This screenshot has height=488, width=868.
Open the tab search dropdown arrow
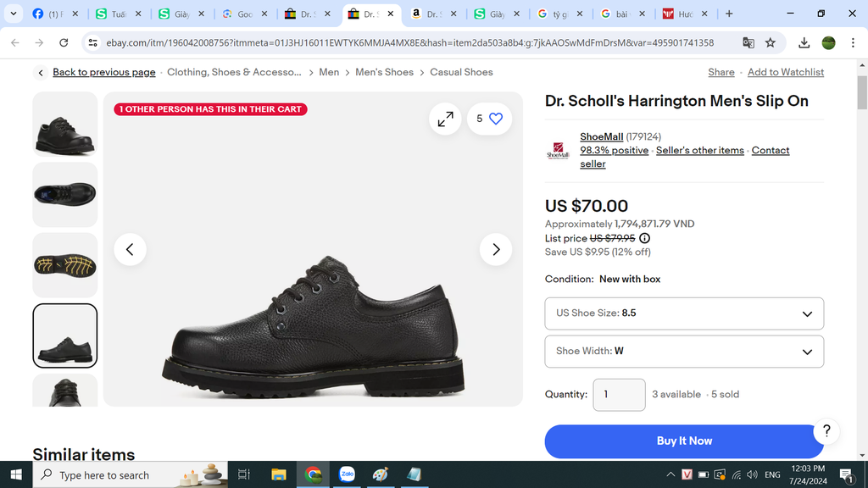(14, 14)
